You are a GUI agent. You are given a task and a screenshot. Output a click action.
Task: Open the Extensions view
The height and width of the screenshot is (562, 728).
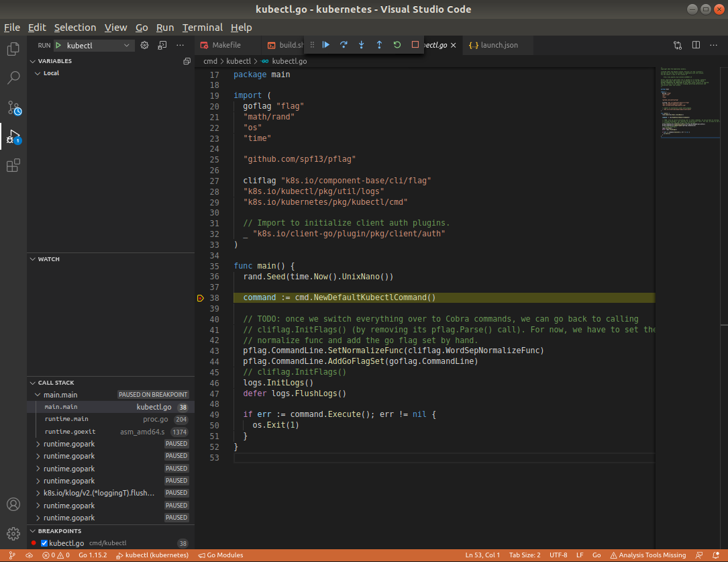tap(13, 165)
